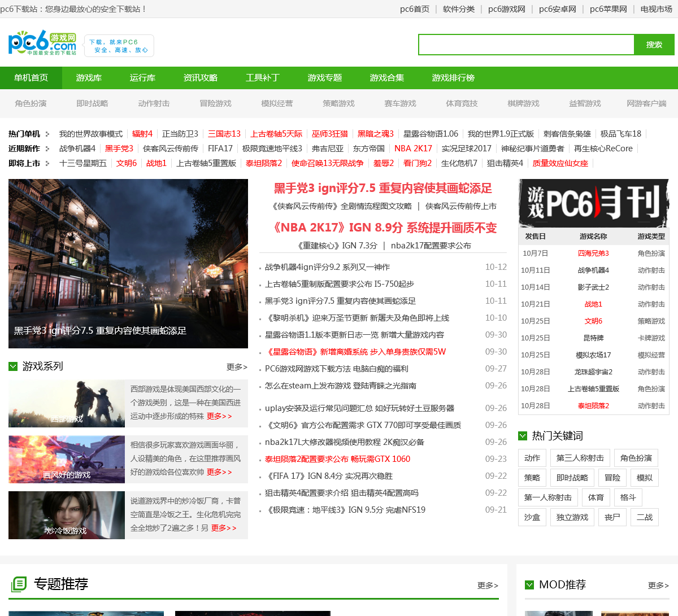Select the 沙盒 keyword tag

532,517
